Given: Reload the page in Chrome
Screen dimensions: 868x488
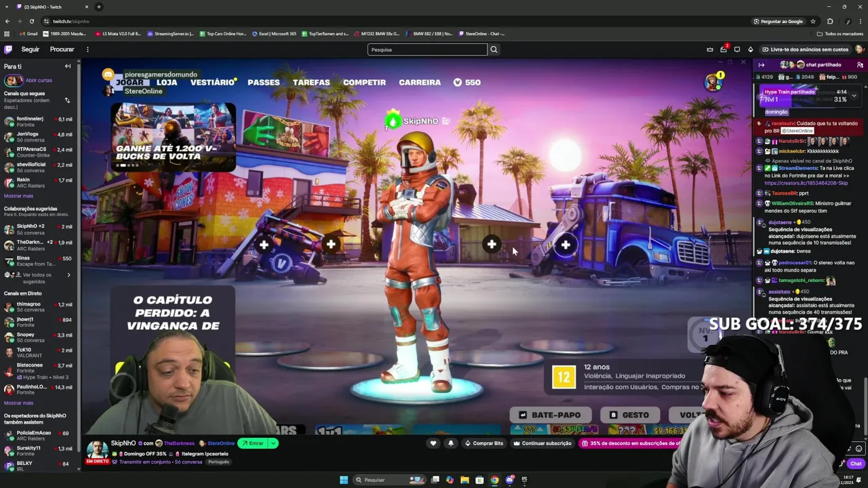Looking at the screenshot, I should [31, 21].
